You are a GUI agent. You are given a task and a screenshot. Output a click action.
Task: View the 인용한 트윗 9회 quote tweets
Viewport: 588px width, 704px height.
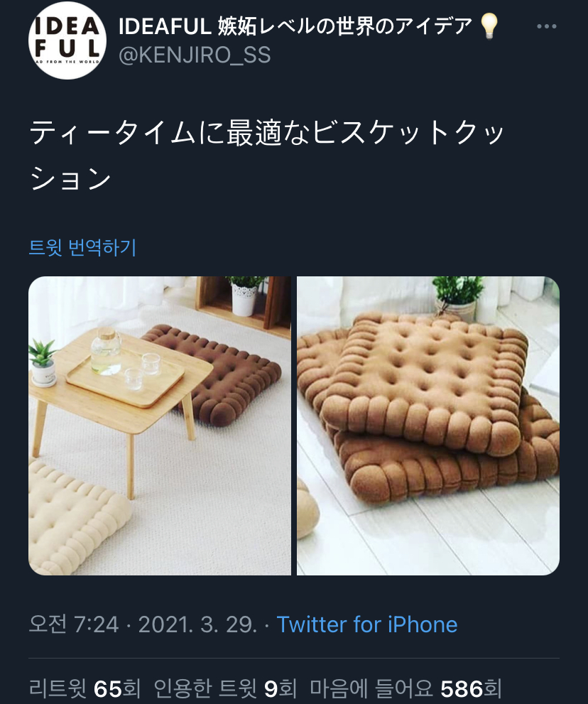(225, 688)
